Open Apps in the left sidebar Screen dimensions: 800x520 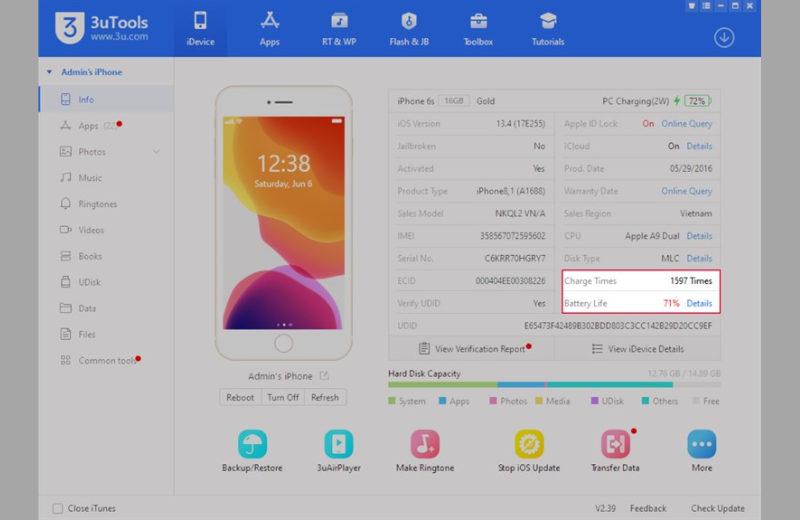[x=106, y=126]
